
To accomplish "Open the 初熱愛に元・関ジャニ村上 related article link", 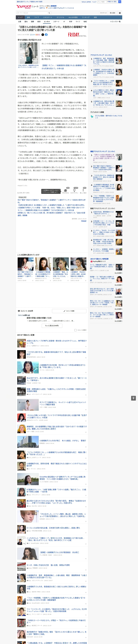I will [51, 214].
